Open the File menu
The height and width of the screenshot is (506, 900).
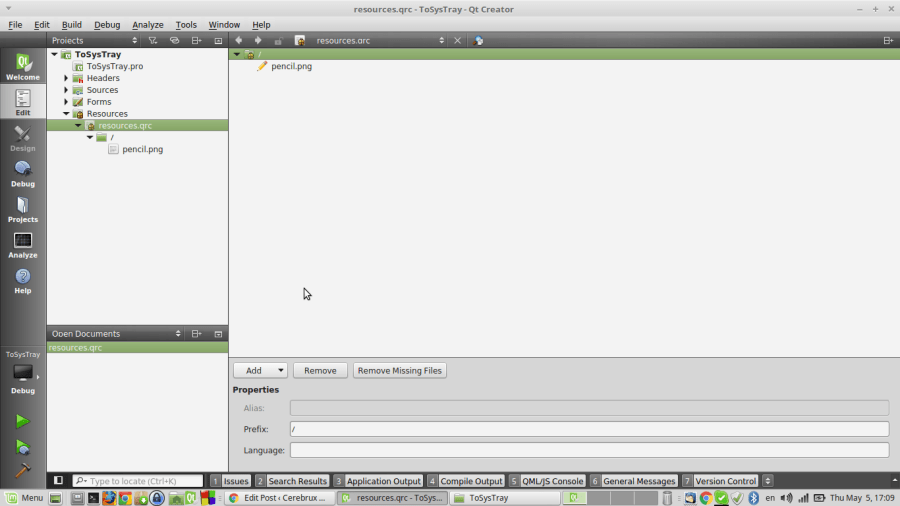[x=15, y=25]
